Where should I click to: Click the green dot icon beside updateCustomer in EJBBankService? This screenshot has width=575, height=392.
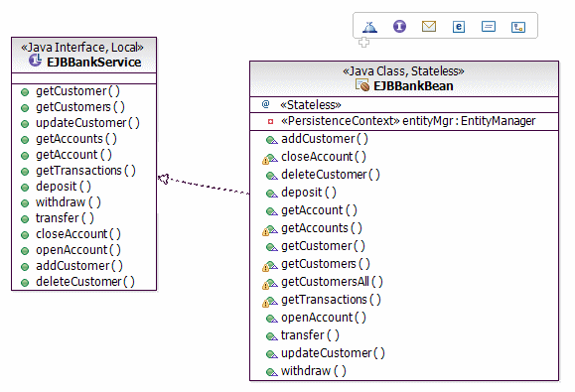(x=25, y=124)
